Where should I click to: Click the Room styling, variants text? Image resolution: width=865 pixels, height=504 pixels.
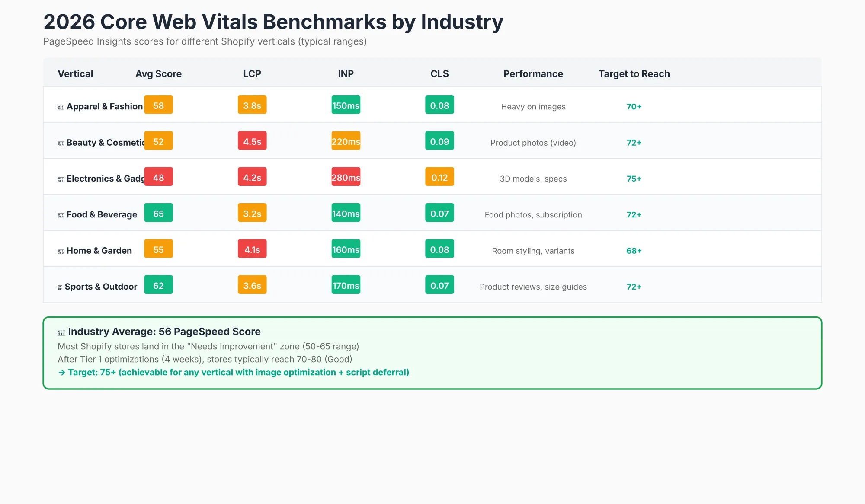point(533,251)
